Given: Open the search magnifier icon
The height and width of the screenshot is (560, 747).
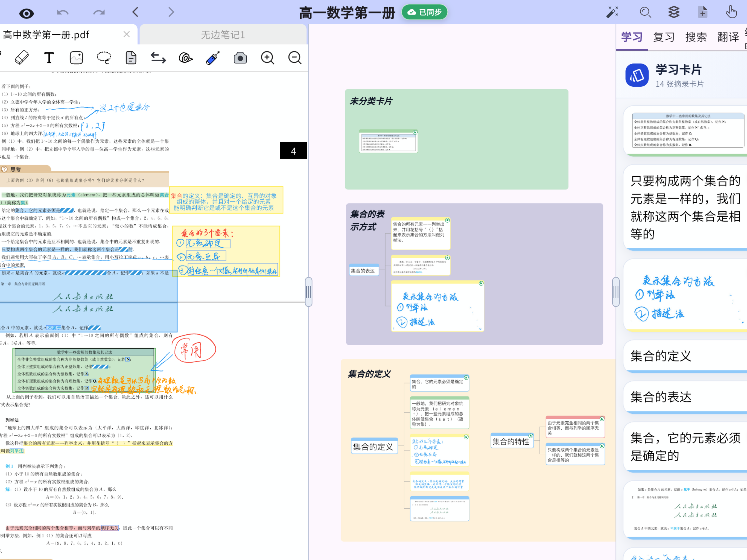Looking at the screenshot, I should pos(645,12).
